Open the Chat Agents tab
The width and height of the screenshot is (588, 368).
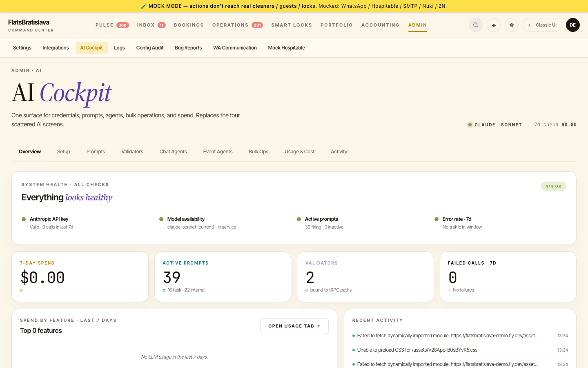pos(173,152)
